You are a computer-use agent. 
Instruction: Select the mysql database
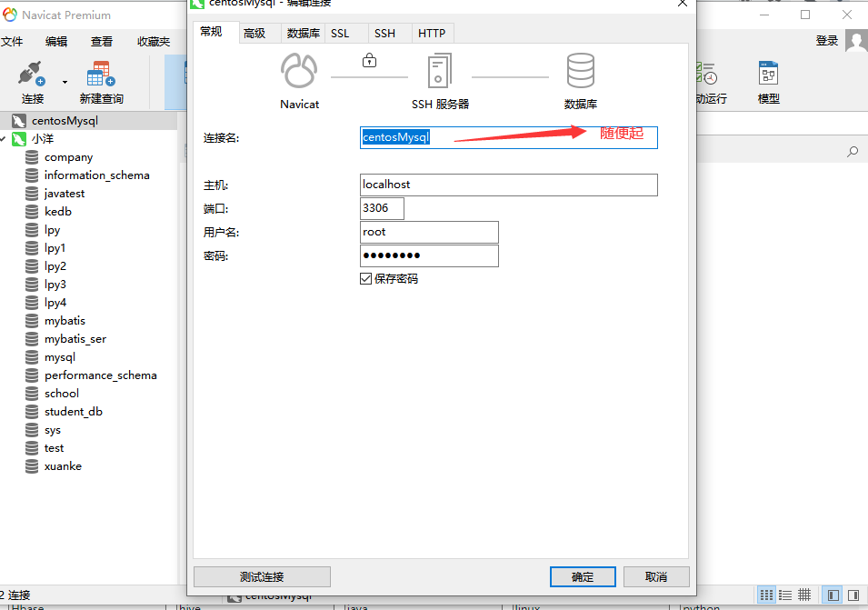[60, 357]
